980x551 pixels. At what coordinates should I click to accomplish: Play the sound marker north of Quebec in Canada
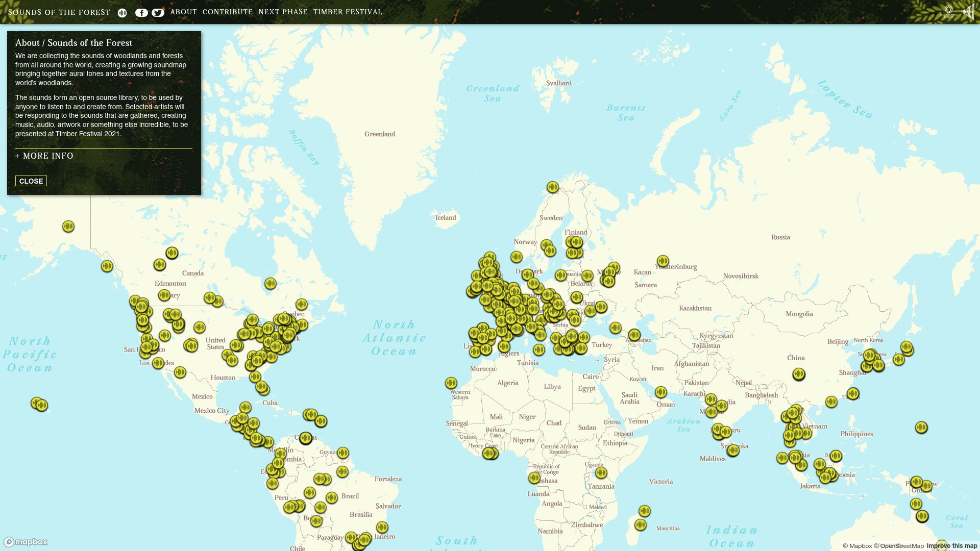pos(271,283)
